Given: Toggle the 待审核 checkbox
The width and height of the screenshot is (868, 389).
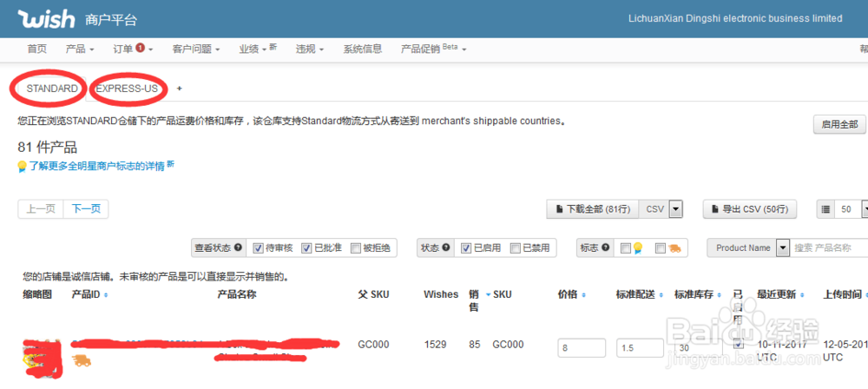Looking at the screenshot, I should tap(258, 247).
